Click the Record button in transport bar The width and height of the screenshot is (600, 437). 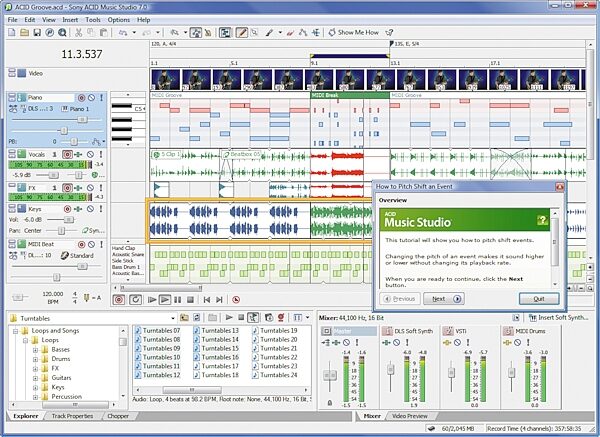[x=119, y=300]
